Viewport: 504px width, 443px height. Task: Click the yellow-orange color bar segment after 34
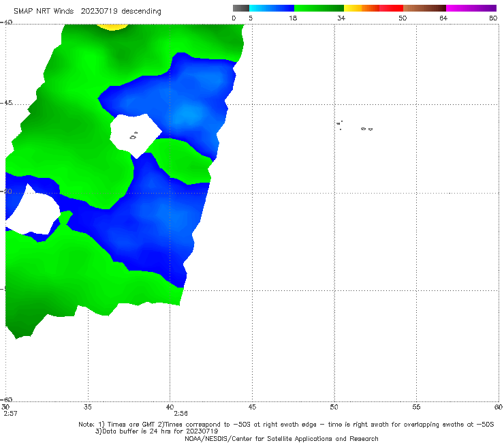(361, 8)
